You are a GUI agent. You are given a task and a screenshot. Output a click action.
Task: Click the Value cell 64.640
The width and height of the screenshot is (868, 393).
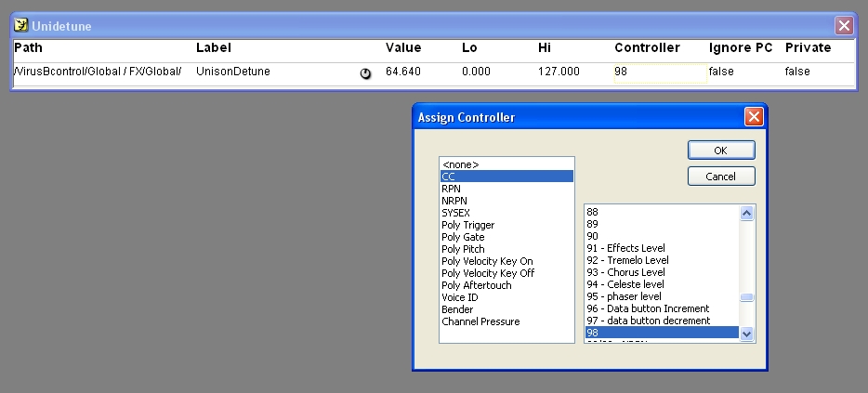click(x=403, y=72)
